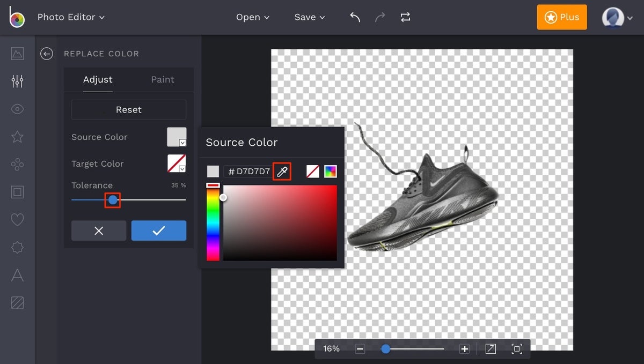Open the Frames tool in sidebar
Viewport: 644px width, 364px height.
17,192
